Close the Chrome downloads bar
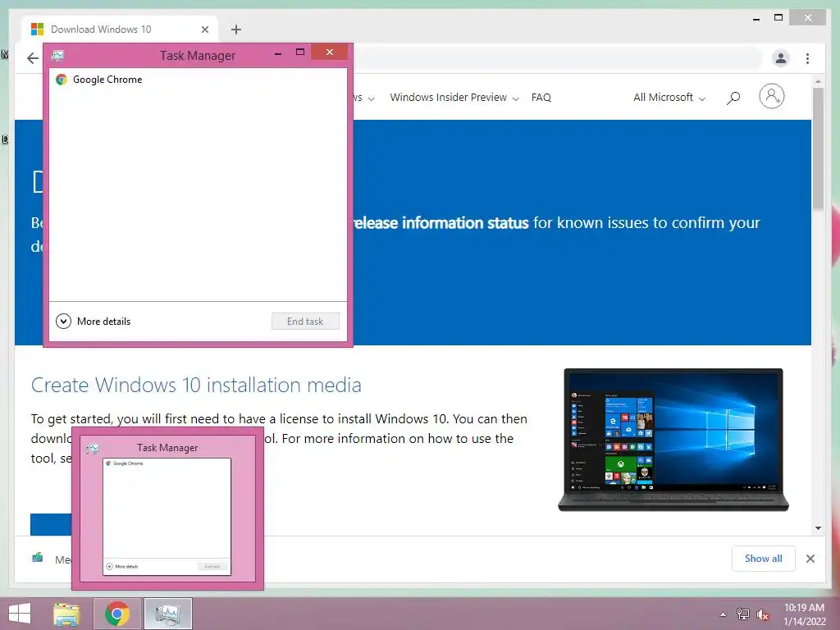Viewport: 840px width, 630px height. 810,559
